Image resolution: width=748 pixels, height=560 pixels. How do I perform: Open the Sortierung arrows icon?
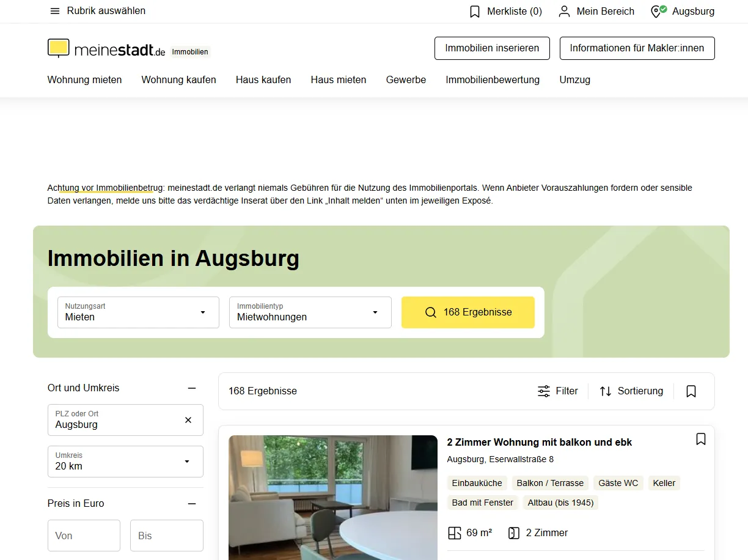[605, 391]
